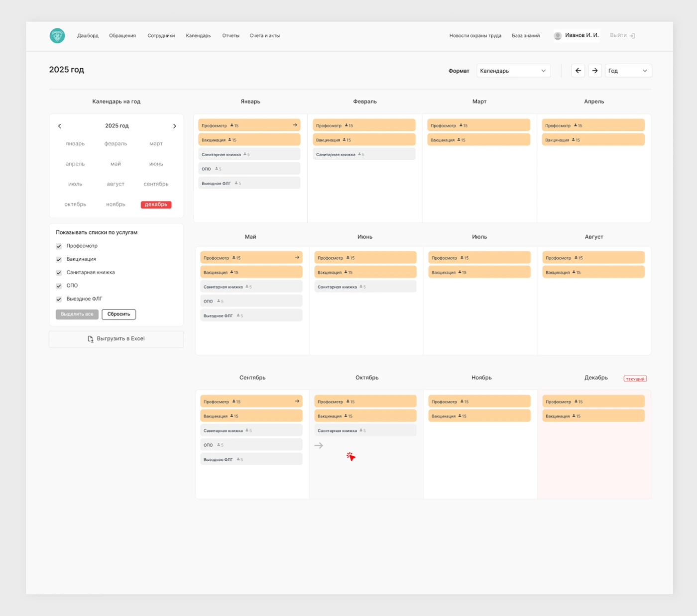Image resolution: width=697 pixels, height=616 pixels.
Task: Click the arrow on May Профосмотр bar
Action: click(x=297, y=257)
